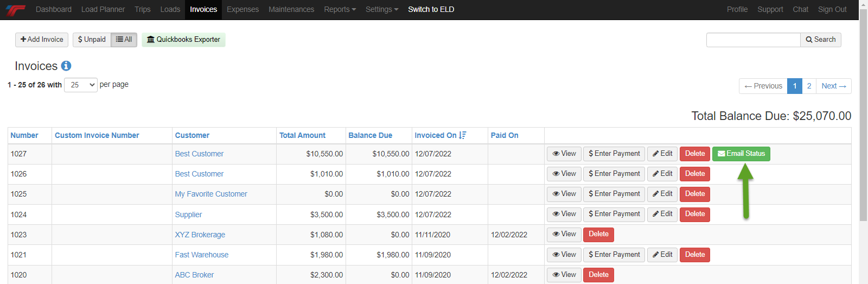Open the per page count dropdown
Screen dimensions: 868x284
[81, 85]
